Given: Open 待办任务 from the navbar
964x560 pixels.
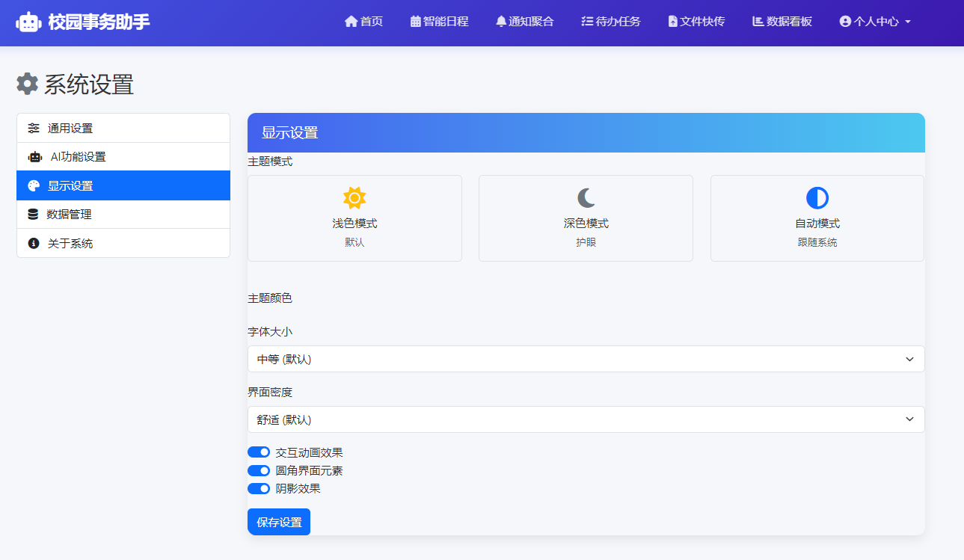Looking at the screenshot, I should pos(610,21).
